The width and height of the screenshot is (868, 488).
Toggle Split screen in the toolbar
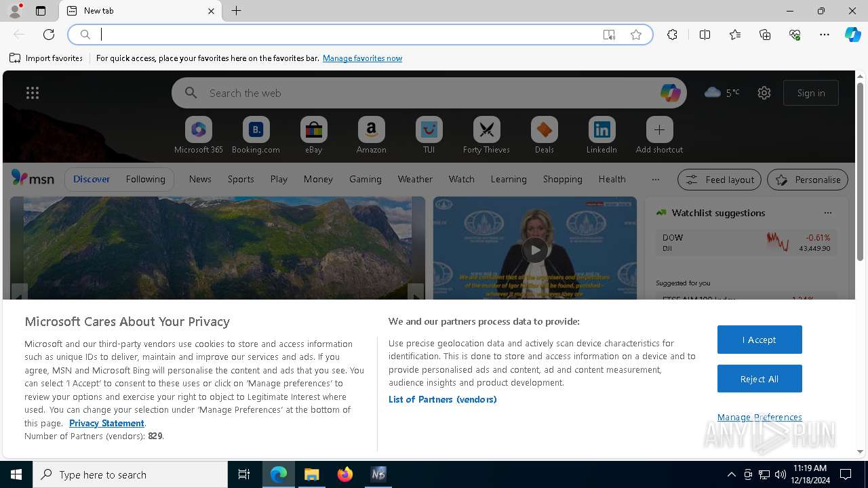[705, 35]
